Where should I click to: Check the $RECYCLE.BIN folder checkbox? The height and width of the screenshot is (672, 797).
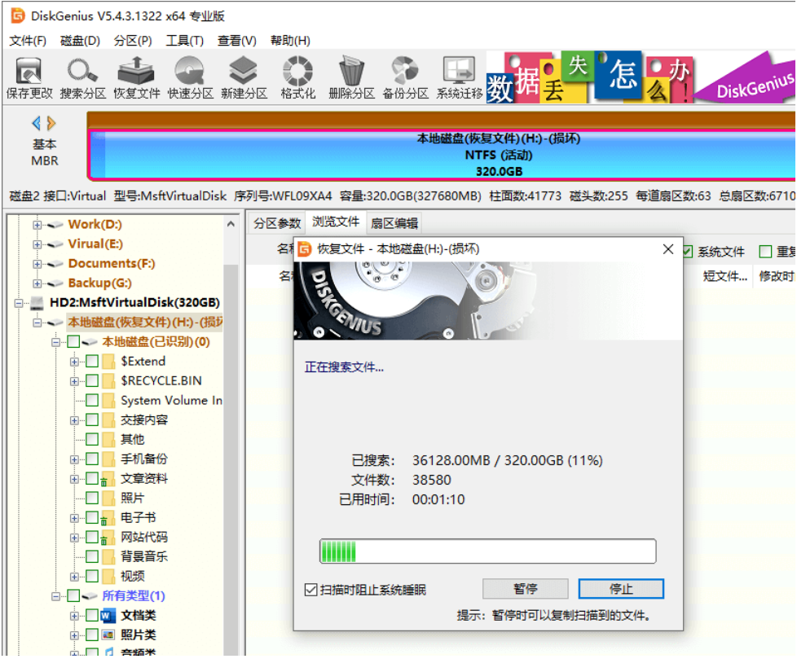coord(92,380)
